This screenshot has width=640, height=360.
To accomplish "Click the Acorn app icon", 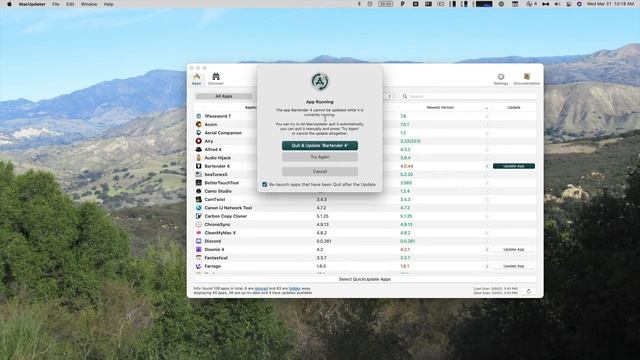I will pyautogui.click(x=199, y=124).
